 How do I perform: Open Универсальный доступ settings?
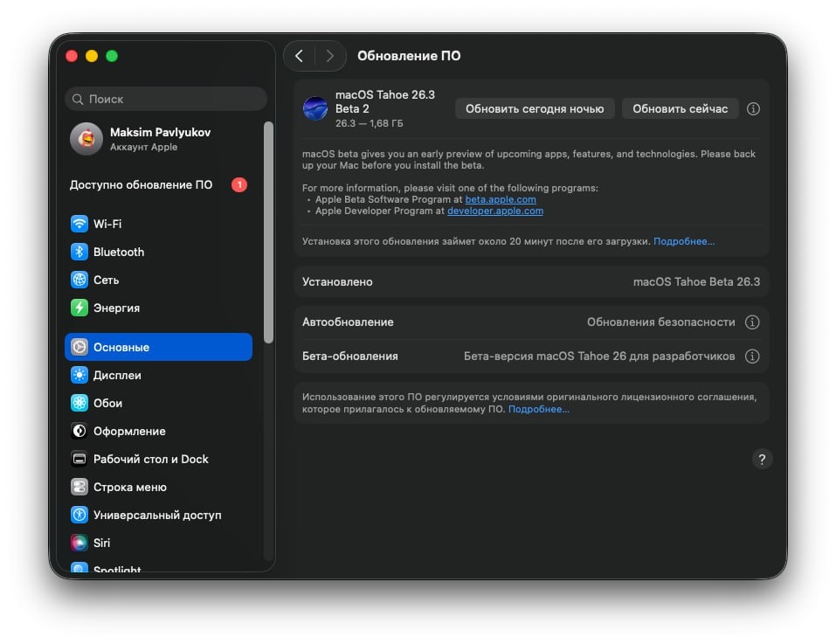point(158,515)
